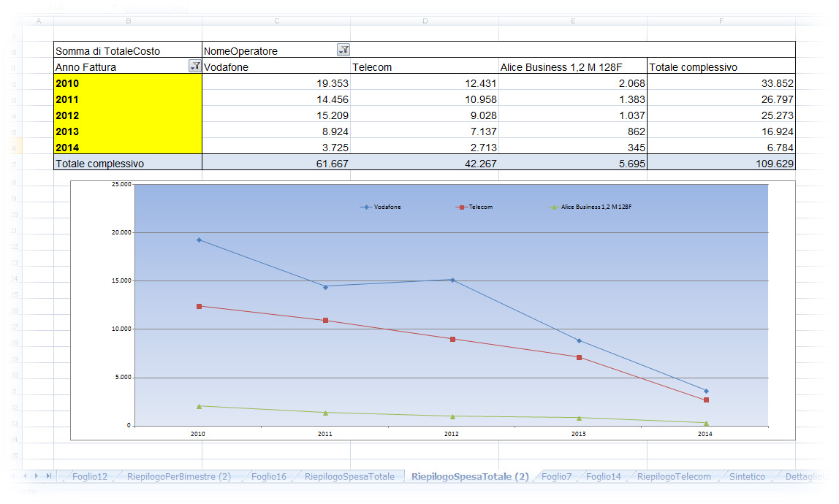This screenshot has height=504, width=839.
Task: Click the Vodafone legend entry in chart
Action: click(381, 207)
